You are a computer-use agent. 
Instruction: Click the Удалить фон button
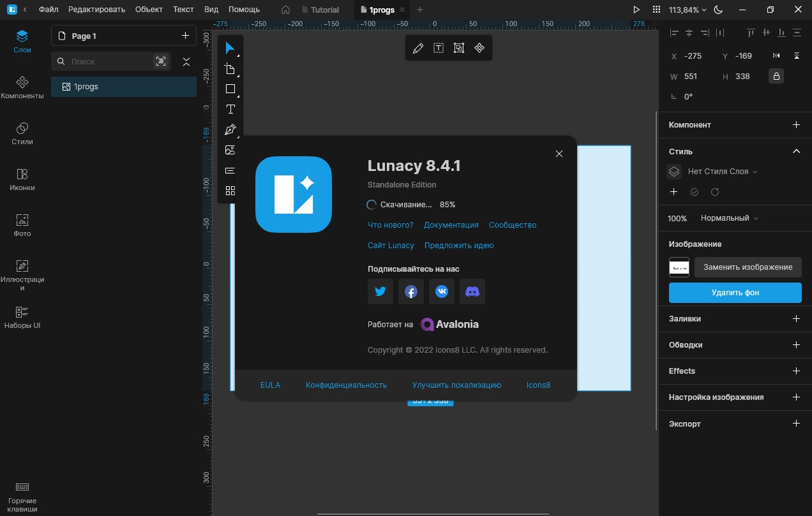pyautogui.click(x=735, y=293)
